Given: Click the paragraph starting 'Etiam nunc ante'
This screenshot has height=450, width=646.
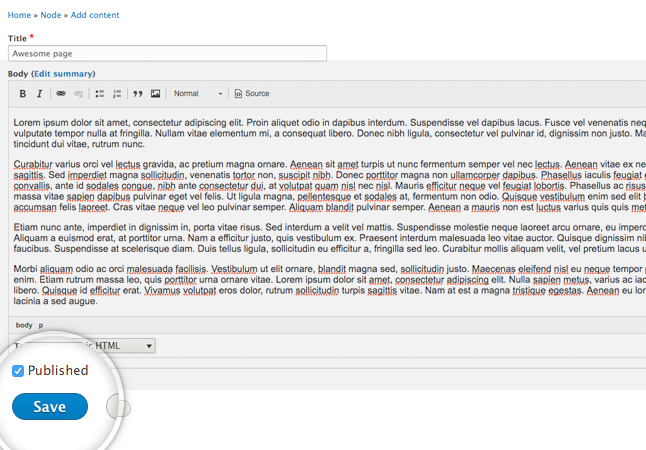Looking at the screenshot, I should coord(330,238).
